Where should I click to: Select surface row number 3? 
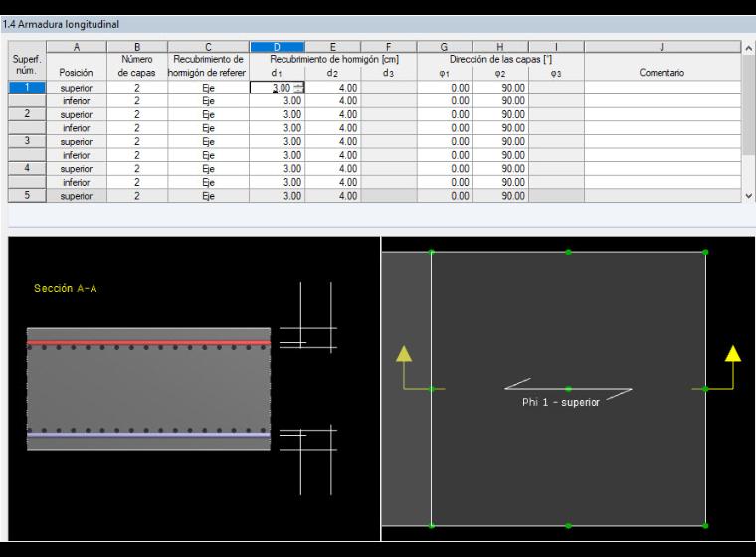[27, 141]
